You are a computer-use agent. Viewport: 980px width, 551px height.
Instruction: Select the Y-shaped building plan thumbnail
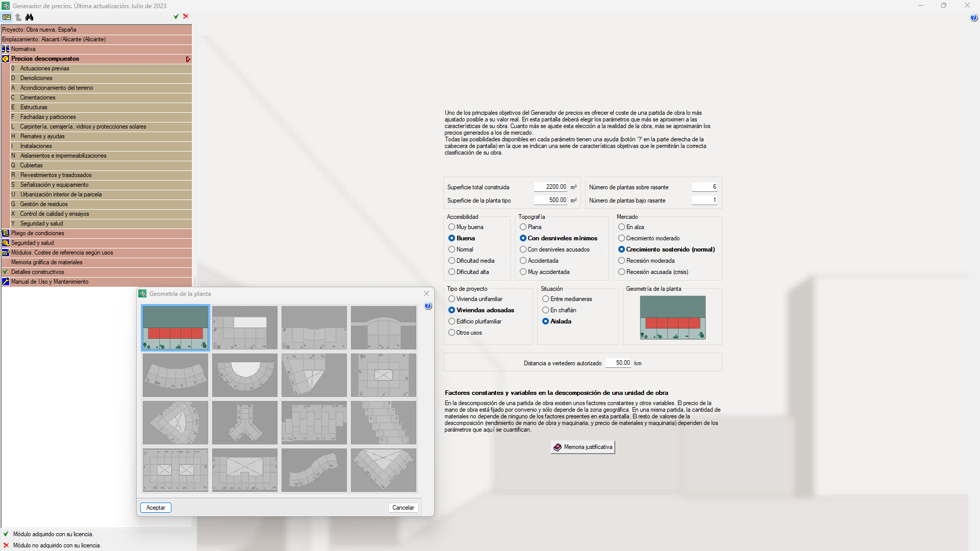pyautogui.click(x=245, y=422)
